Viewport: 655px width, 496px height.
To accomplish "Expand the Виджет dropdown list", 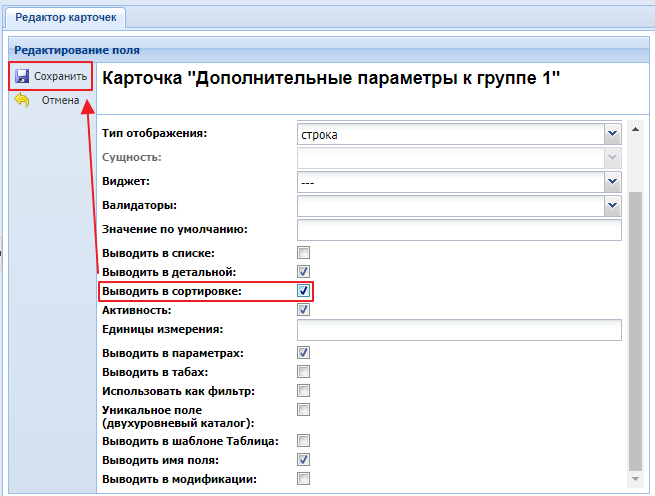I will [611, 182].
